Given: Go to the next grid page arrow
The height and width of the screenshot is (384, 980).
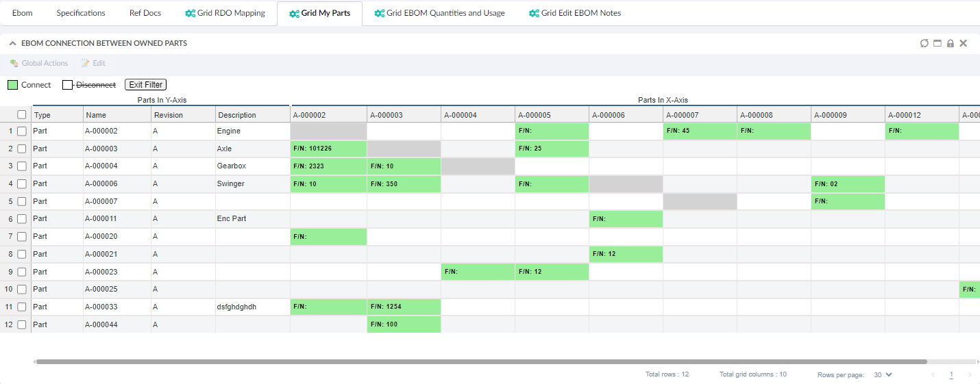Looking at the screenshot, I should [969, 374].
